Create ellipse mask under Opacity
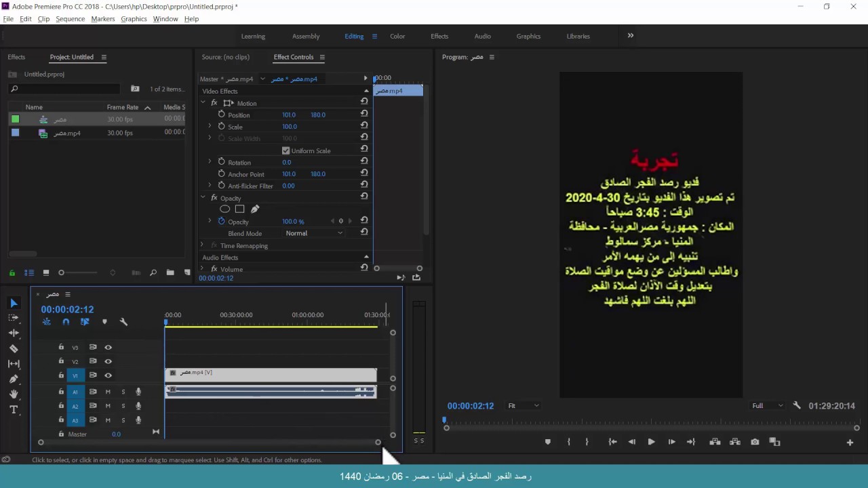868x488 pixels. (224, 209)
